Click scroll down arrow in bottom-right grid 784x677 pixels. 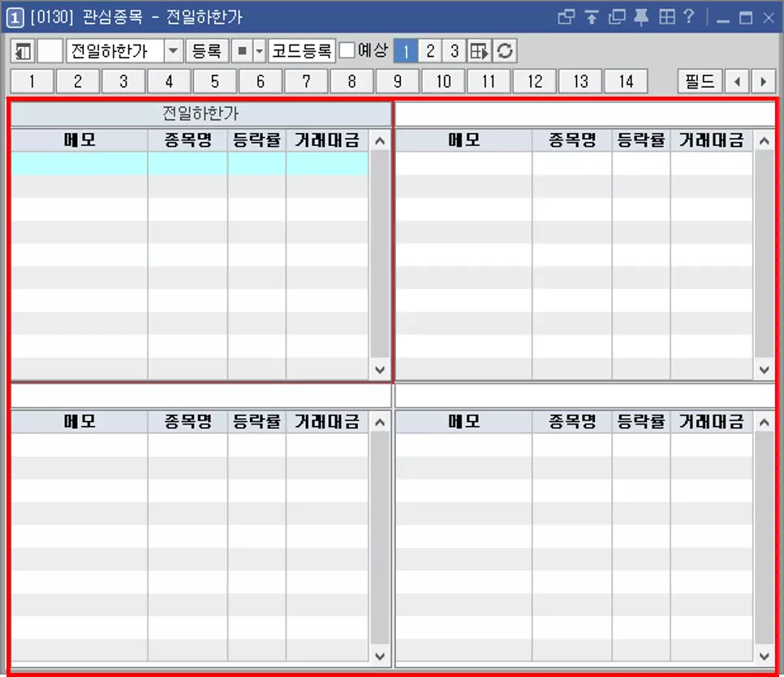pyautogui.click(x=764, y=656)
